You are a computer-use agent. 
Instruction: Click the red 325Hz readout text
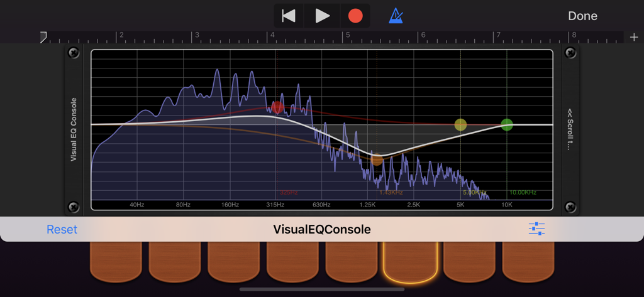click(289, 192)
